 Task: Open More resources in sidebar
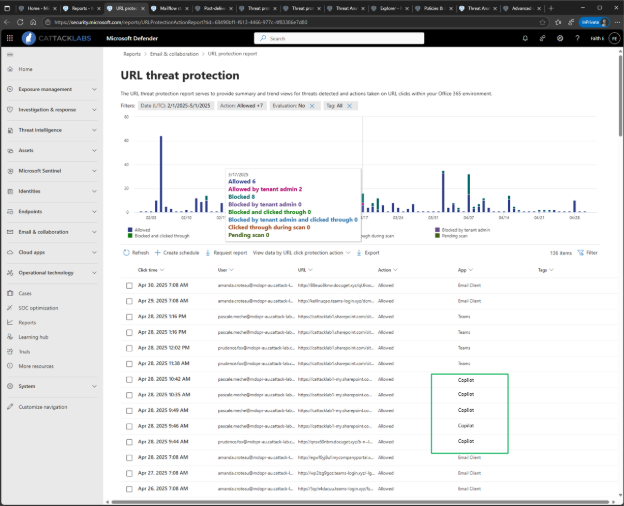pyautogui.click(x=36, y=366)
